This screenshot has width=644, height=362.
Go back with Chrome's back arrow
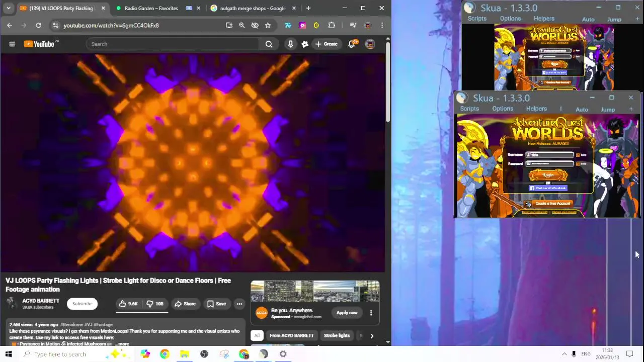(10, 25)
